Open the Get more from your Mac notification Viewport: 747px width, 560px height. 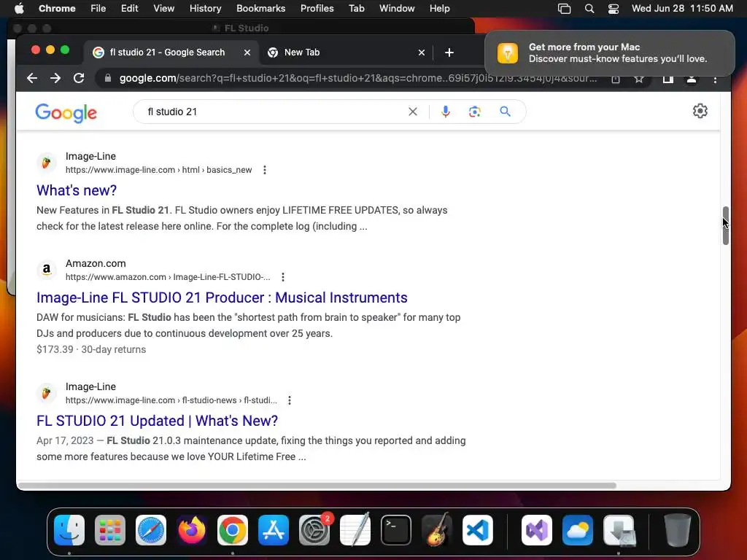coord(610,52)
